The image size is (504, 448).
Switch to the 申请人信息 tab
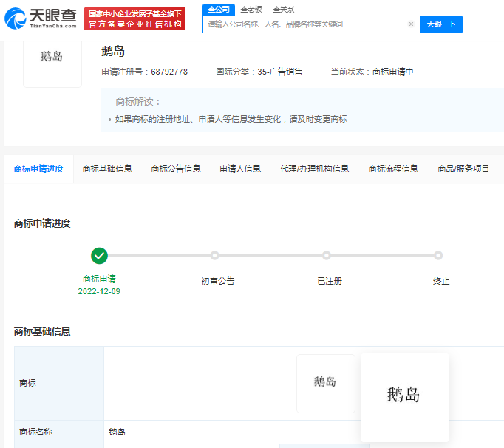pos(240,169)
